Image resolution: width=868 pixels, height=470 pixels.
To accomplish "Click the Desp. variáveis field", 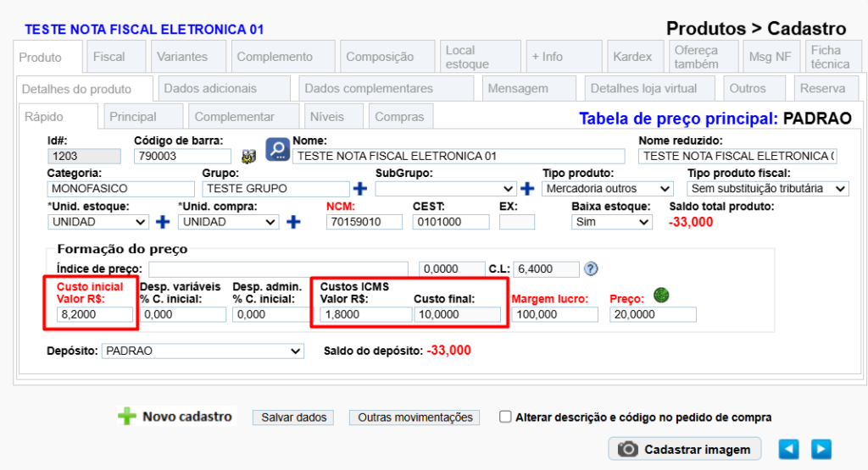I will point(183,315).
